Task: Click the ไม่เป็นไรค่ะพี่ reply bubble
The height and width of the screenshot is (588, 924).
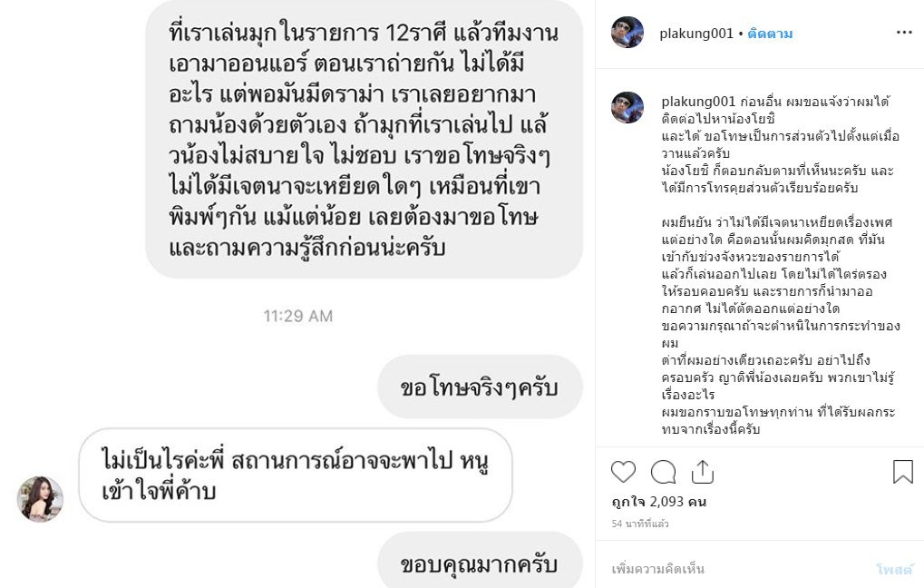Action: tap(296, 475)
